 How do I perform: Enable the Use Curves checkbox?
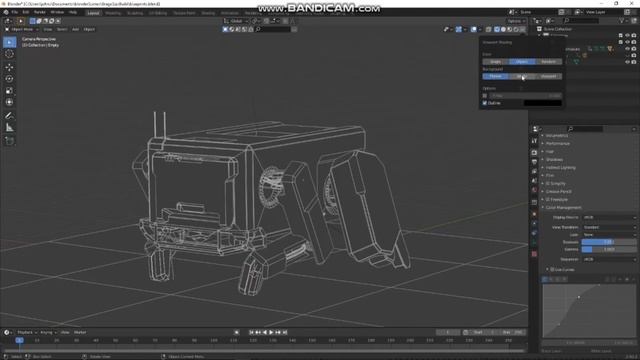click(552, 270)
